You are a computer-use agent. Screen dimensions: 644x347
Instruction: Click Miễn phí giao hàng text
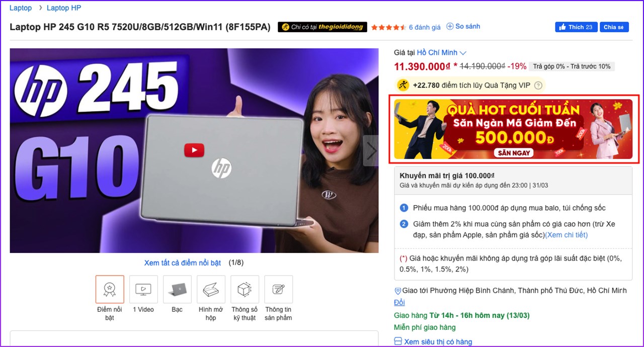[x=425, y=327]
